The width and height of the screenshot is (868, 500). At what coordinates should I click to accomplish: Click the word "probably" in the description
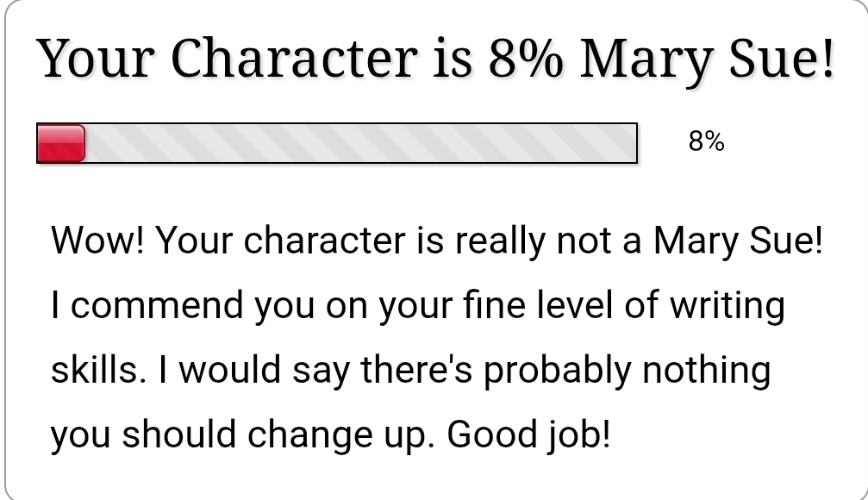click(557, 370)
